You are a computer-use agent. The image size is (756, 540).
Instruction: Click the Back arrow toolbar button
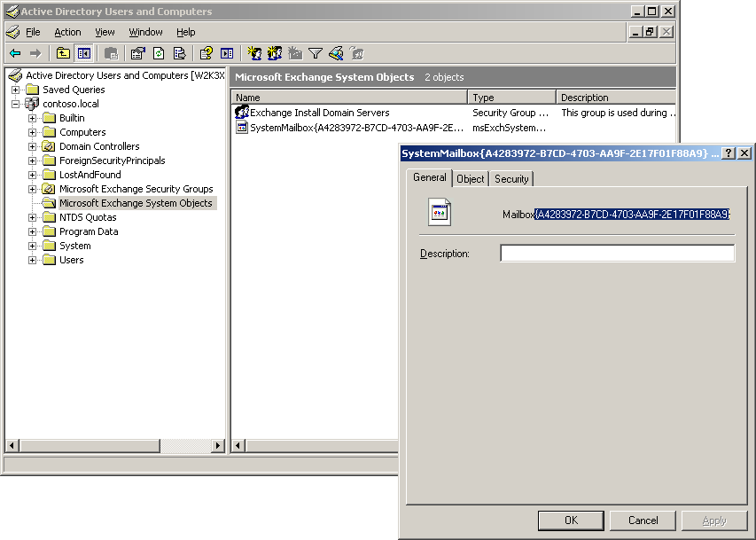(15, 53)
